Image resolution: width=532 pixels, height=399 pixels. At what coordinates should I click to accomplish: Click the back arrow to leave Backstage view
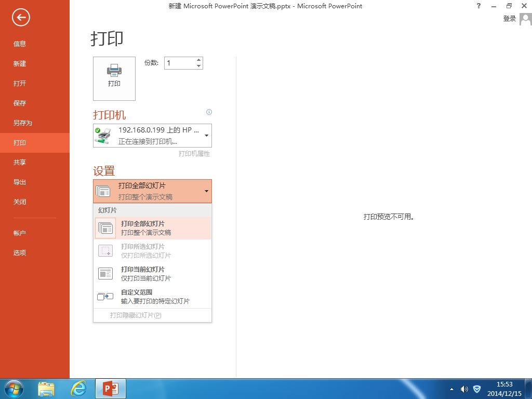[x=21, y=17]
